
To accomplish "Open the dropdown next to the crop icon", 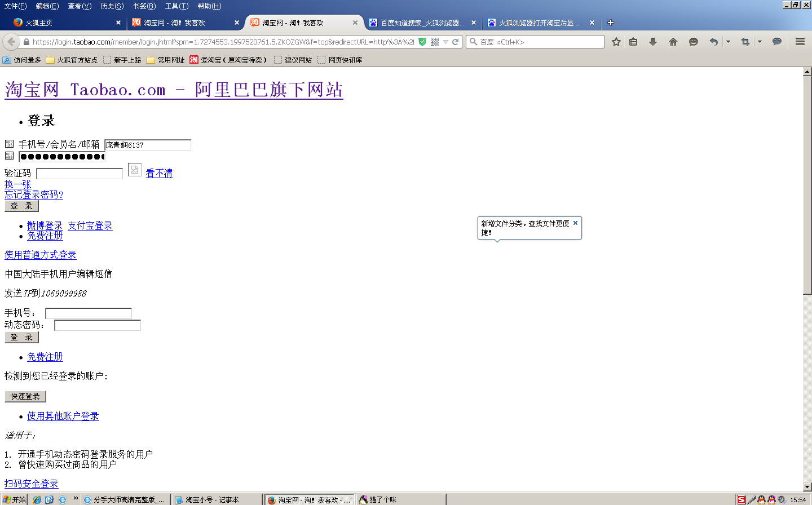I will coord(760,41).
